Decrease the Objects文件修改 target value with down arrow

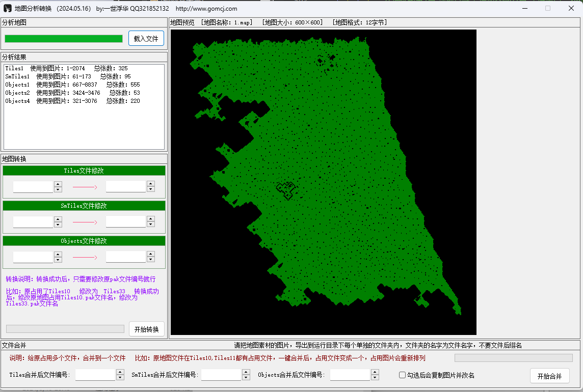pos(150,260)
